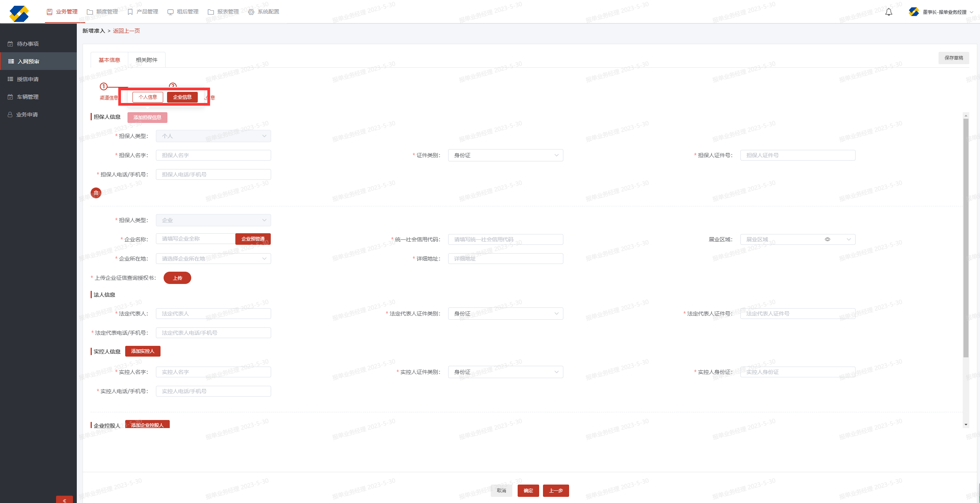Select 企业信息 option button

182,97
